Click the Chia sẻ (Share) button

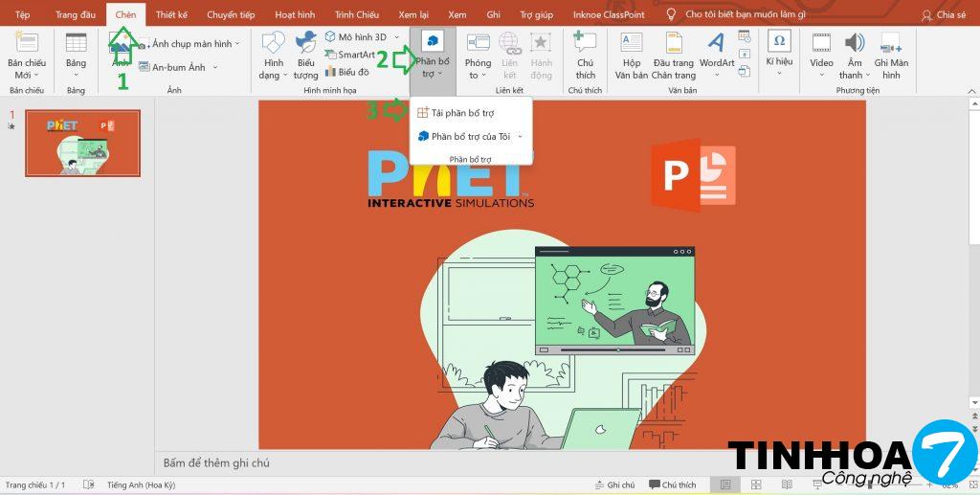coord(943,14)
